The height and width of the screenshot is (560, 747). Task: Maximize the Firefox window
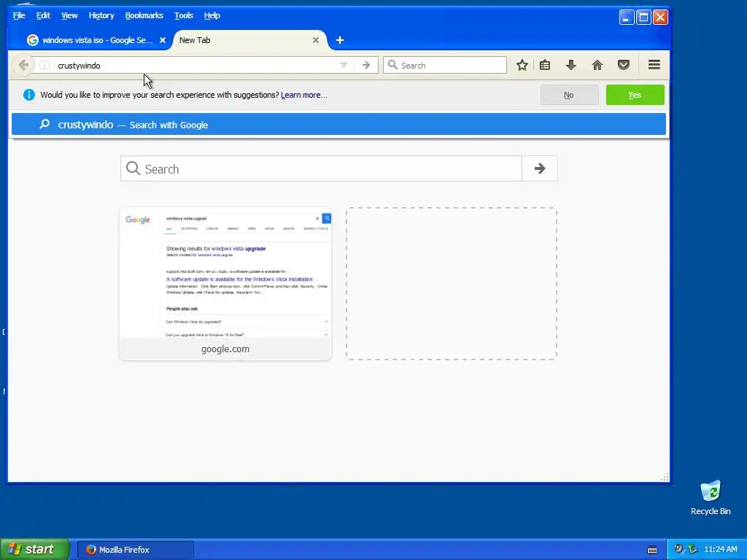[643, 17]
